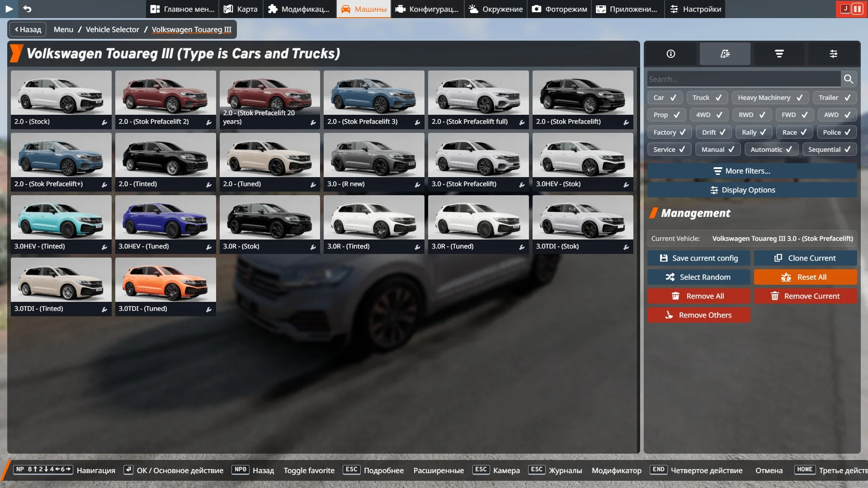Click wrench icon on 3.0TDI - (Tuned) card
The image size is (868, 488).
[x=209, y=310]
